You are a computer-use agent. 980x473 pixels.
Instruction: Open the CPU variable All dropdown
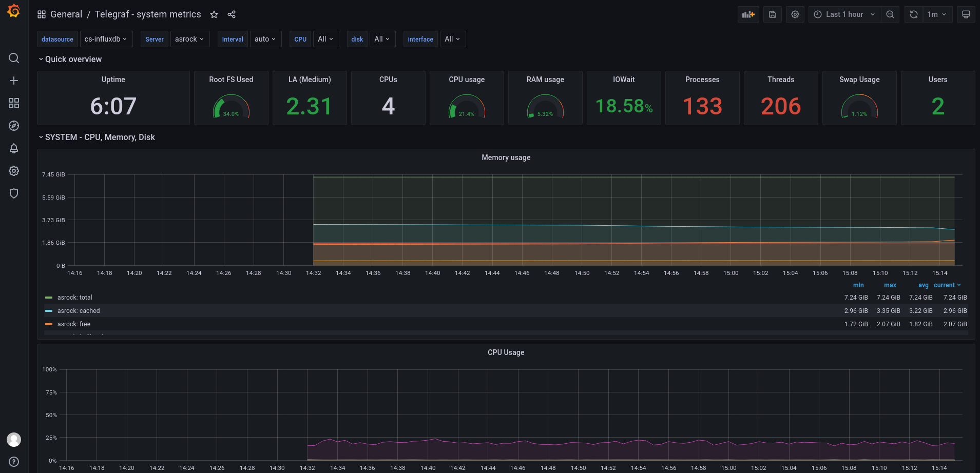coord(325,39)
